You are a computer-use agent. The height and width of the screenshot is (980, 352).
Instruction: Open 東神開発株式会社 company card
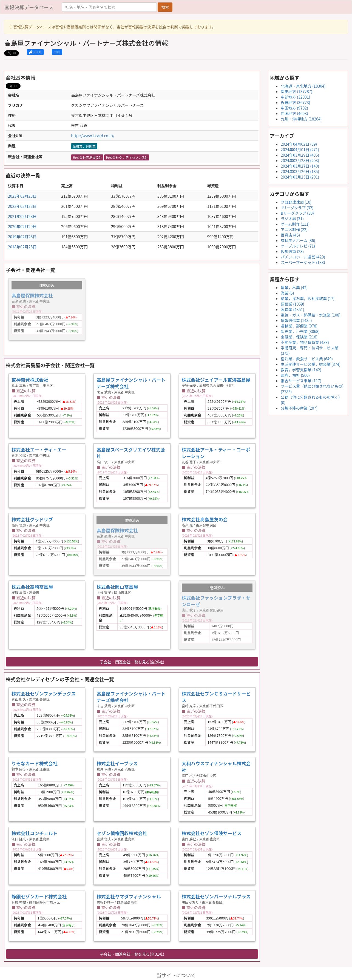click(30, 380)
